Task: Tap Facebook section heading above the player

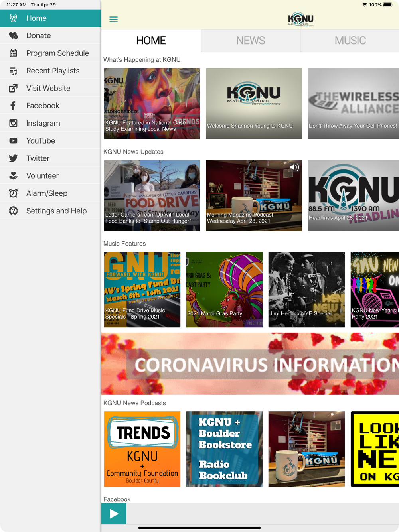Action: click(x=117, y=499)
